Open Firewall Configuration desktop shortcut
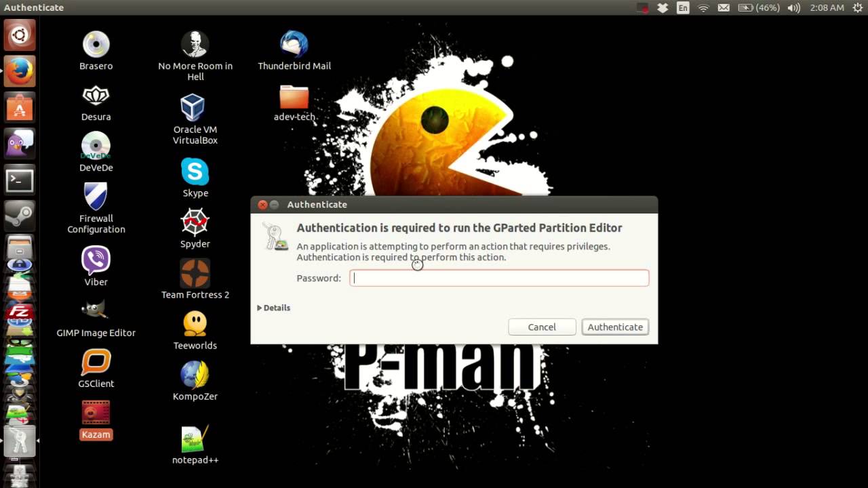868x488 pixels. click(x=96, y=208)
